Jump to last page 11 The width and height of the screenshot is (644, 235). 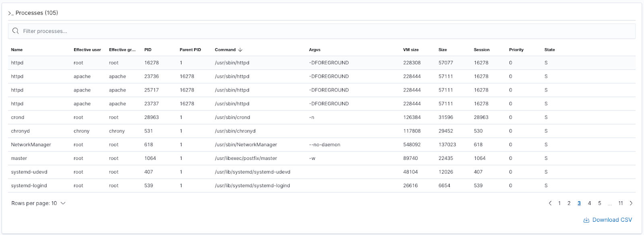click(621, 203)
